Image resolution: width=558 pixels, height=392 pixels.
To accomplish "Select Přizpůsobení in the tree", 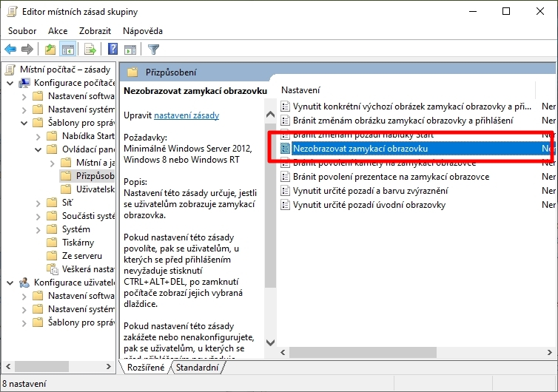I will (95, 176).
